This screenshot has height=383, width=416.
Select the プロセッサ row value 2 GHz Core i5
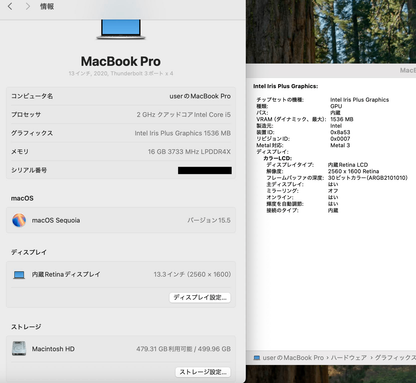click(183, 115)
